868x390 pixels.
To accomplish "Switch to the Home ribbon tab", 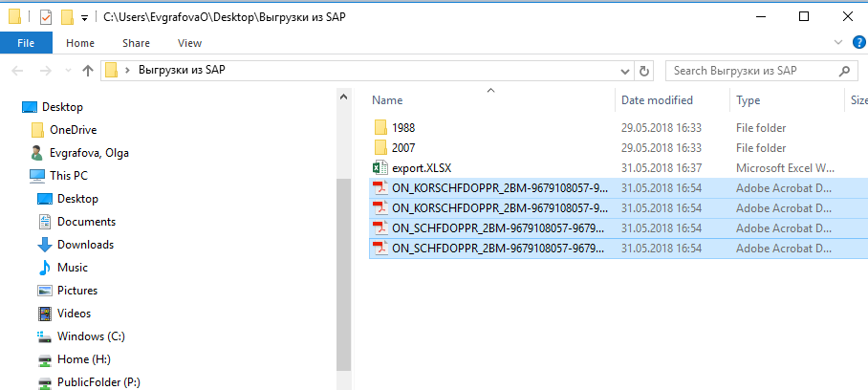I will click(x=80, y=43).
